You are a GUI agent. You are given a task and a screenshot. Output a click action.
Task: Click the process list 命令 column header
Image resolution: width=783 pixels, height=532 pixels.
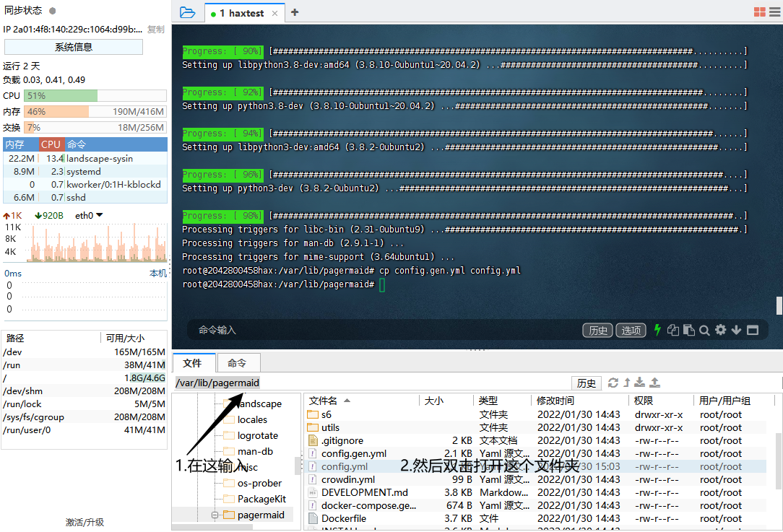coord(116,144)
